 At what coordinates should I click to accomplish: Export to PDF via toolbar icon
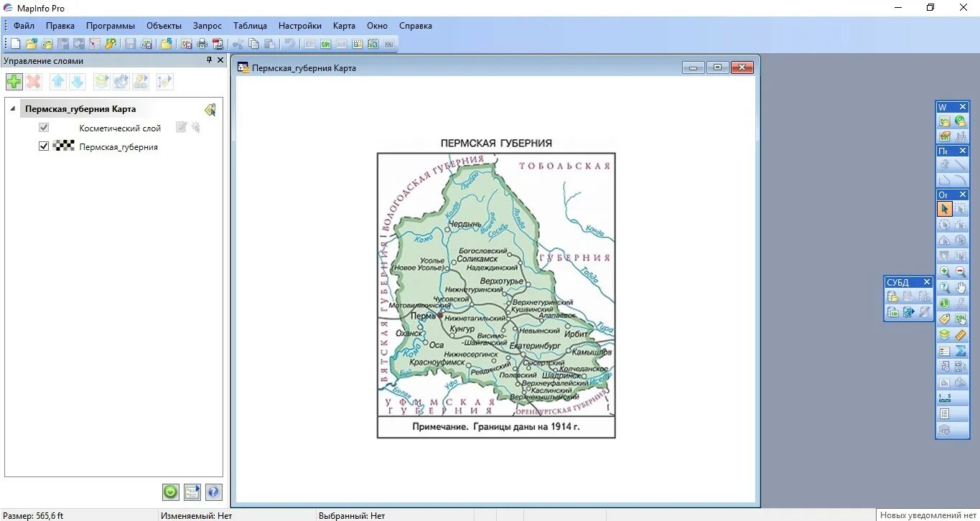pyautogui.click(x=218, y=44)
